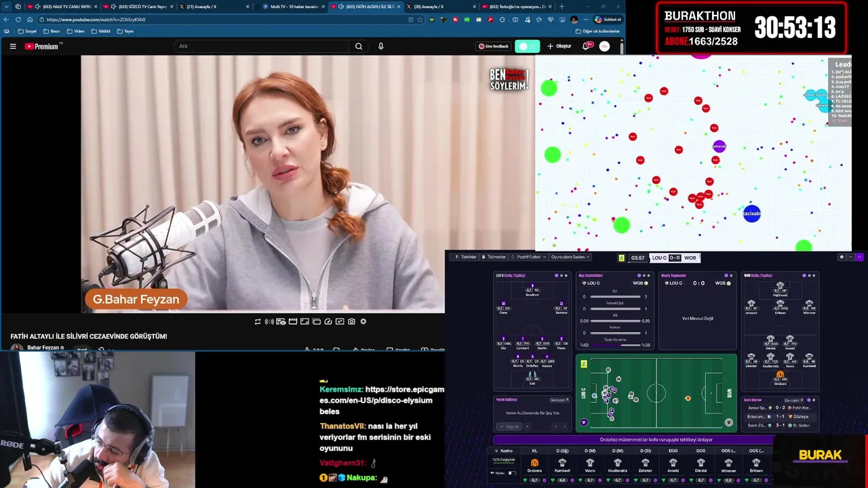Click the XG stat bar in Maç İstatistikleri
This screenshot has width=868, height=488.
coord(615,321)
